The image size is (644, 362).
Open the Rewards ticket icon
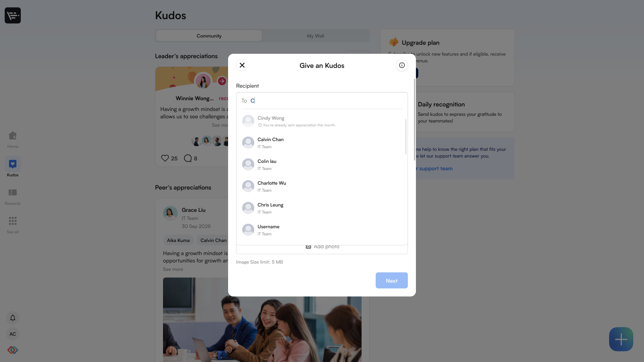click(13, 192)
